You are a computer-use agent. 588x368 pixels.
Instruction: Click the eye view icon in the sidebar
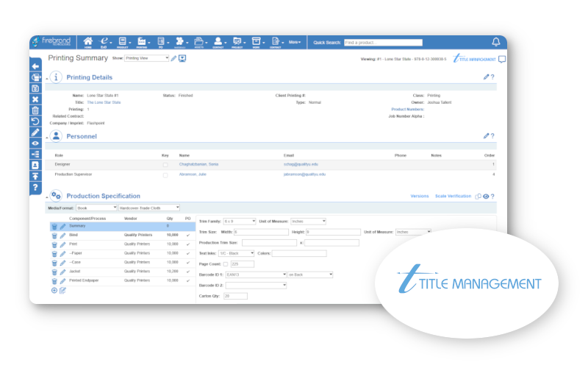[x=35, y=144]
